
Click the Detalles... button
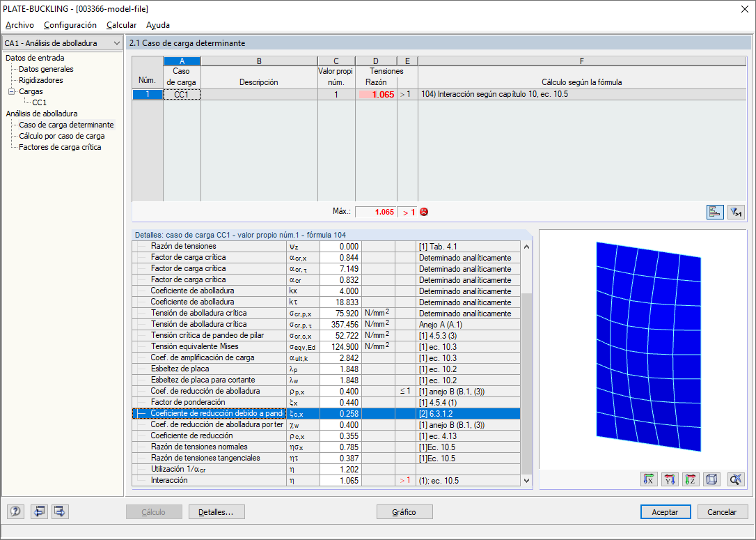click(x=216, y=512)
